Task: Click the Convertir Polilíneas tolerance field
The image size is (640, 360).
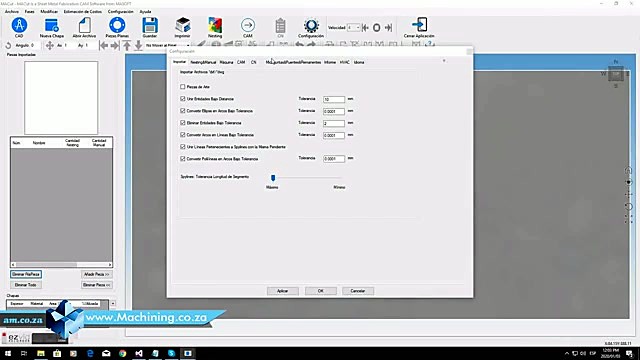Action: coord(334,159)
